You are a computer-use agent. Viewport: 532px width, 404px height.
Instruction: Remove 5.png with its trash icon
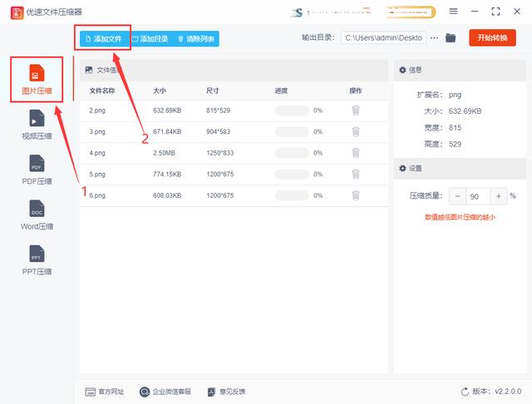click(x=356, y=175)
